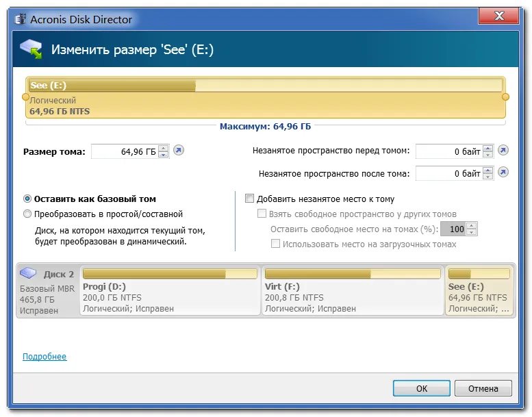Decrease volume size with down stepper arrow

(x=164, y=154)
